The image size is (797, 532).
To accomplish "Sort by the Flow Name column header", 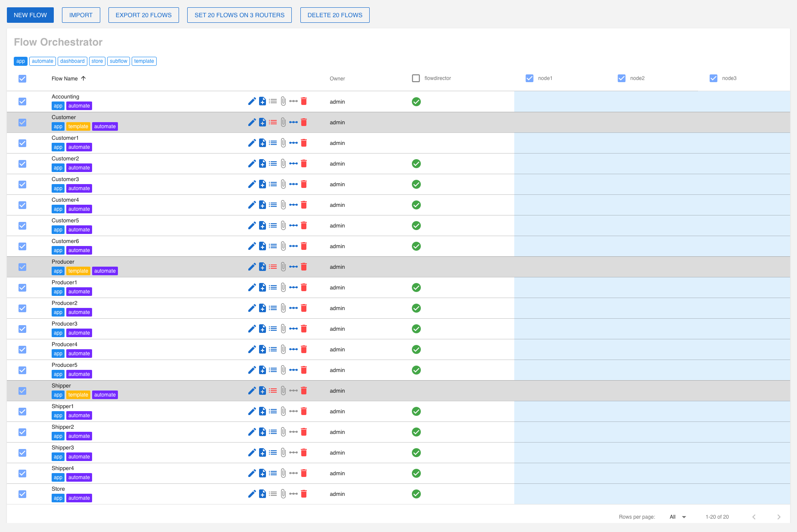I will [x=65, y=79].
